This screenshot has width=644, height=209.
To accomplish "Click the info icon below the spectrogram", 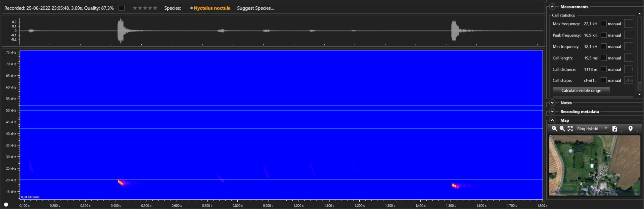I will tap(6, 205).
